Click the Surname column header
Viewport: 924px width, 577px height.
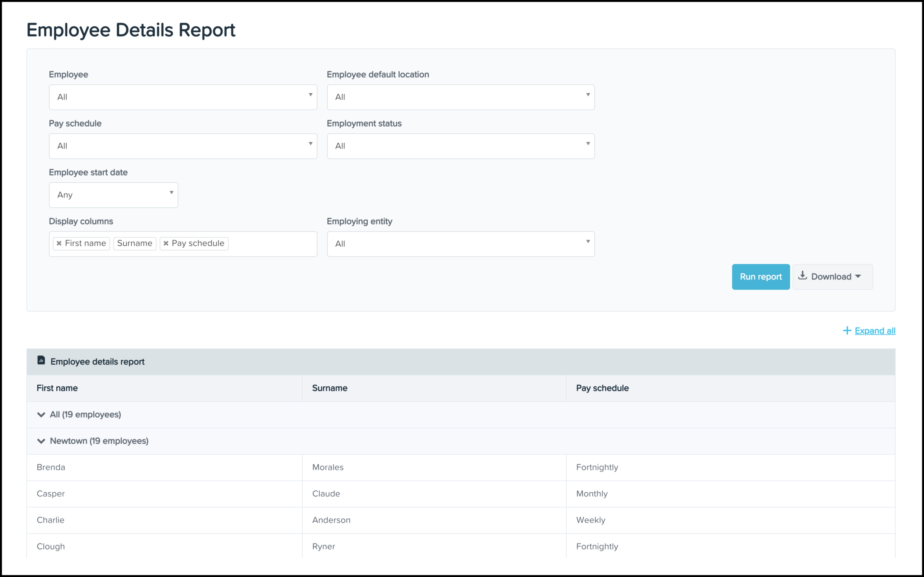tap(330, 388)
